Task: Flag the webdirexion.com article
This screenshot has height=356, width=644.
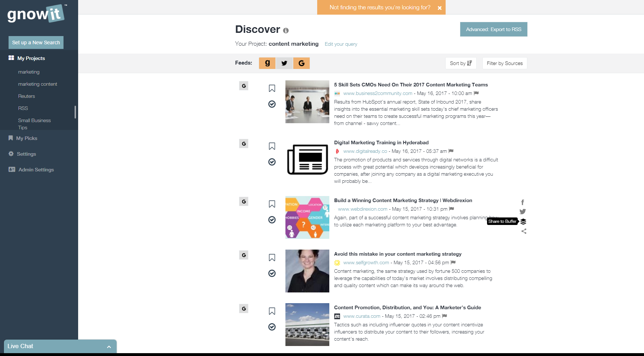Action: pos(451,209)
